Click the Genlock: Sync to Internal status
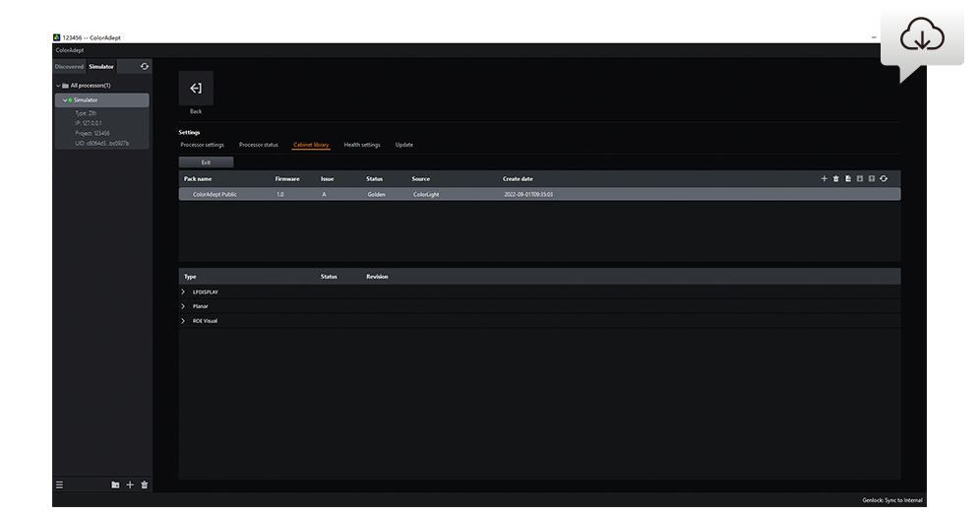This screenshot has width=980, height=515. [891, 500]
